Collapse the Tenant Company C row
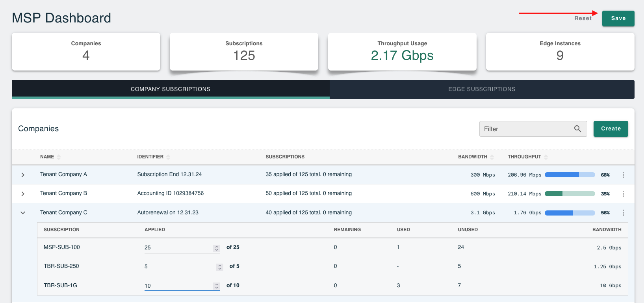Image resolution: width=644 pixels, height=303 pixels. click(23, 213)
